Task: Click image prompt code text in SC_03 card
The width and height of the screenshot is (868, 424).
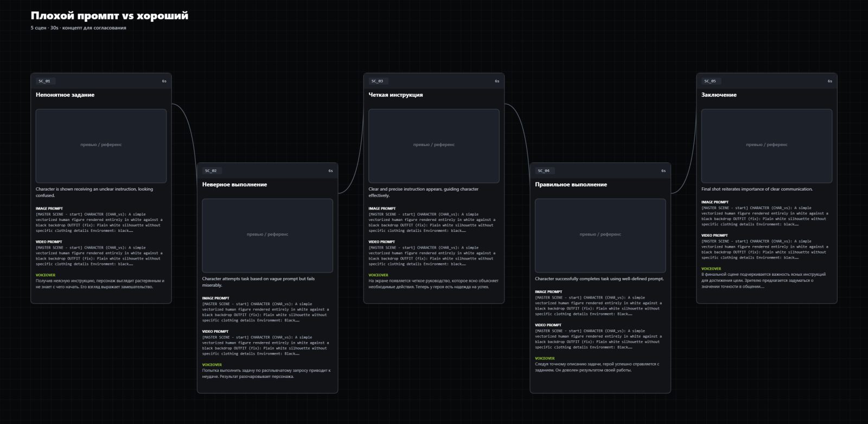Action: 432,223
